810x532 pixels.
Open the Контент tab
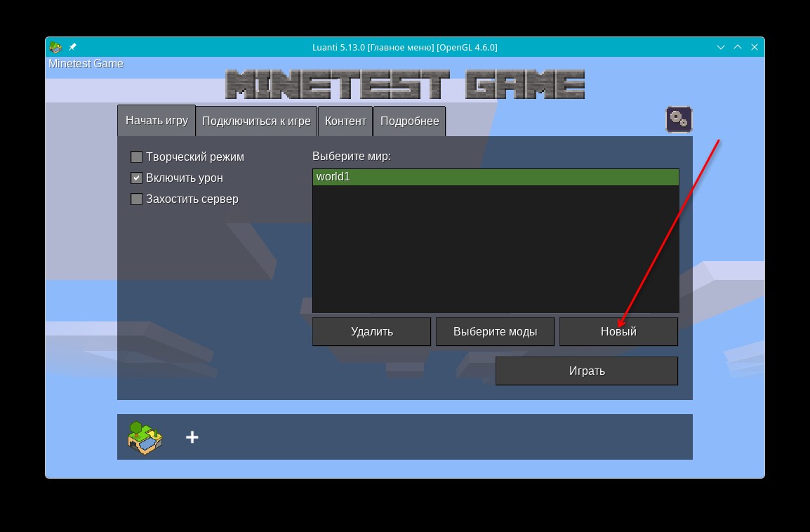click(345, 121)
